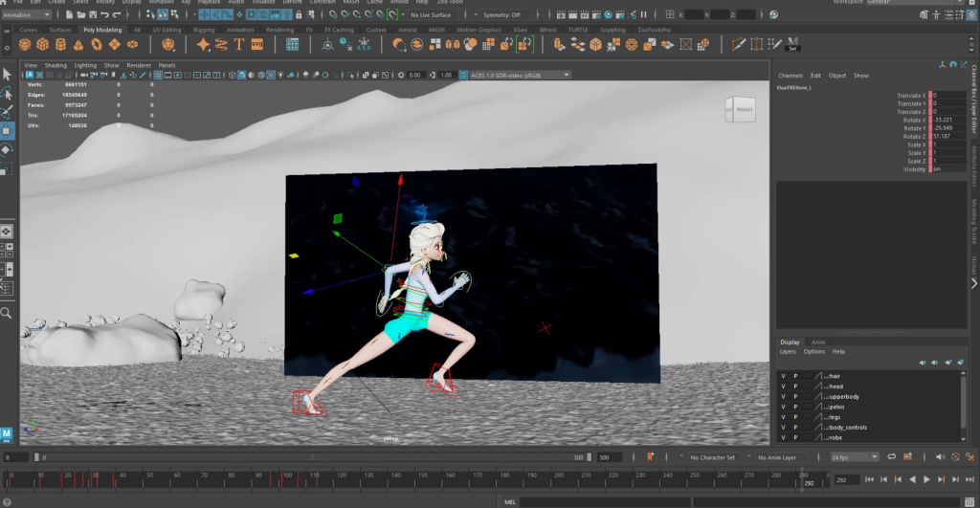Toggle visibility V of the robe layer
The image size is (980, 508).
pos(783,438)
